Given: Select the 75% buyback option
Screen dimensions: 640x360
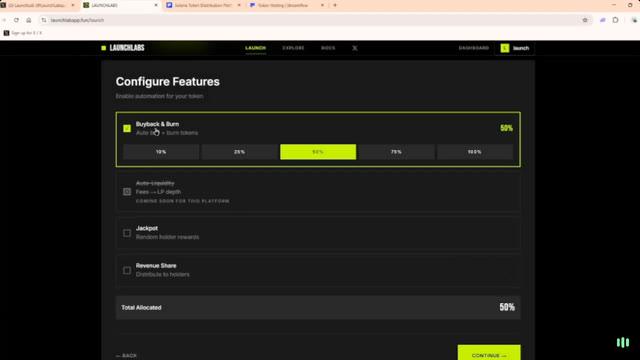Looking at the screenshot, I should [x=396, y=152].
